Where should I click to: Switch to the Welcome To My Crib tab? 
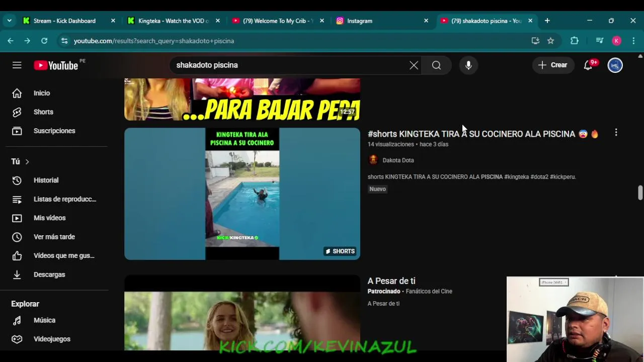(278, 21)
